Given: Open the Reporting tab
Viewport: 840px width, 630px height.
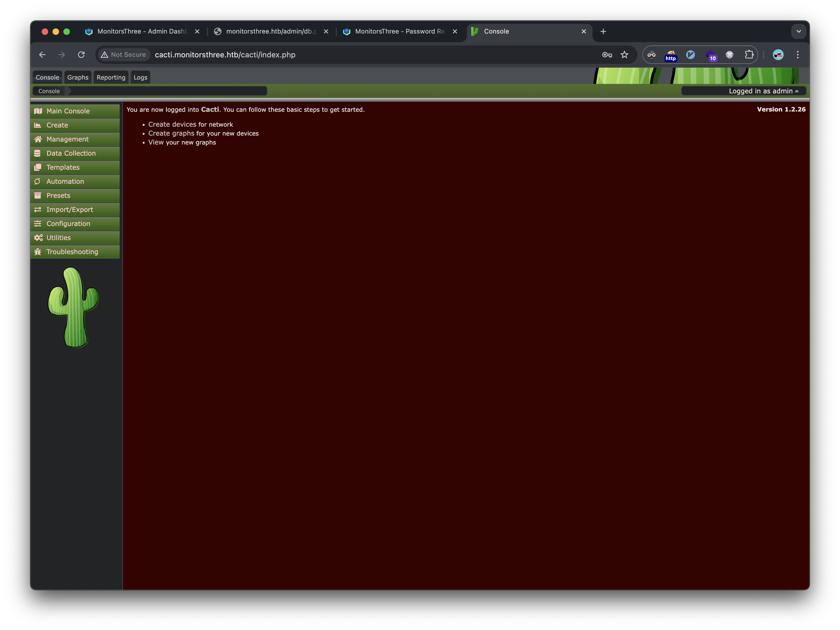Looking at the screenshot, I should point(111,77).
